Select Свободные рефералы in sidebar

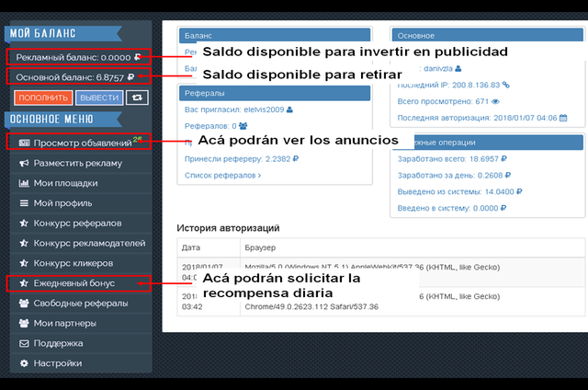pyautogui.click(x=81, y=304)
